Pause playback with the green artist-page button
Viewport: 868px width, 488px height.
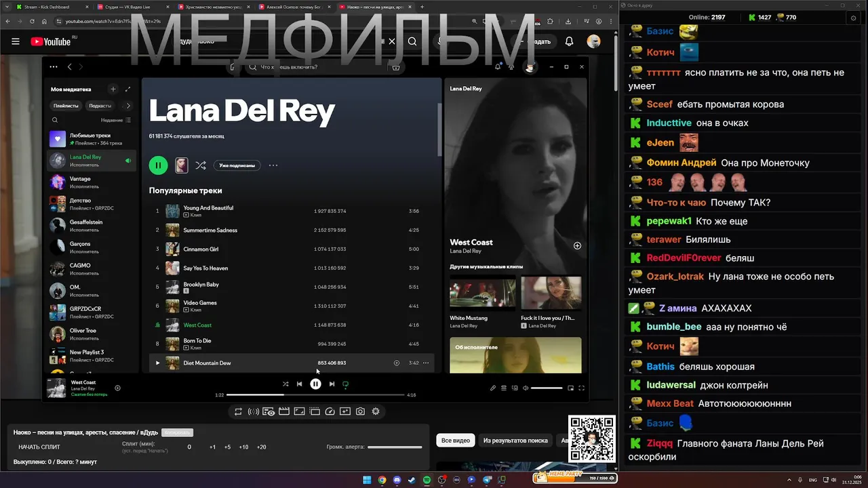click(x=158, y=165)
